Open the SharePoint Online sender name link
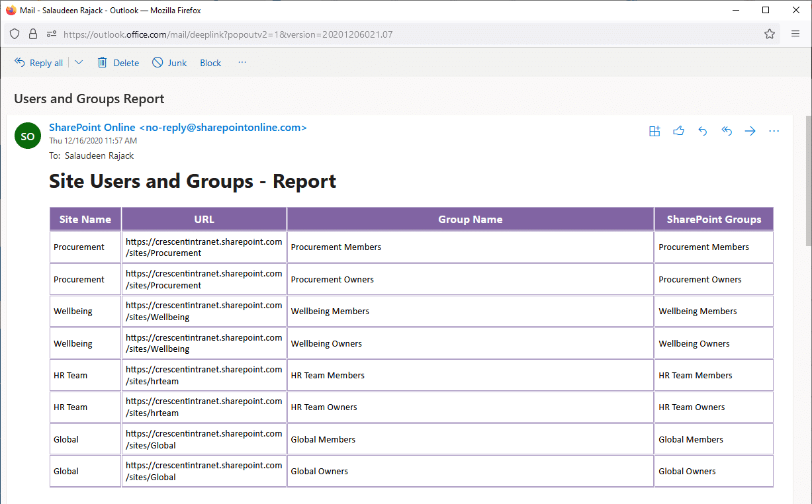The height and width of the screenshot is (504, 812). 178,128
